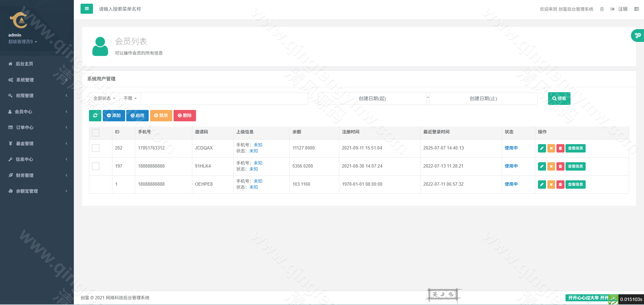Image resolution: width=644 pixels, height=305 pixels.
Task: Click the list icon at top-right corner
Action: click(636, 9)
